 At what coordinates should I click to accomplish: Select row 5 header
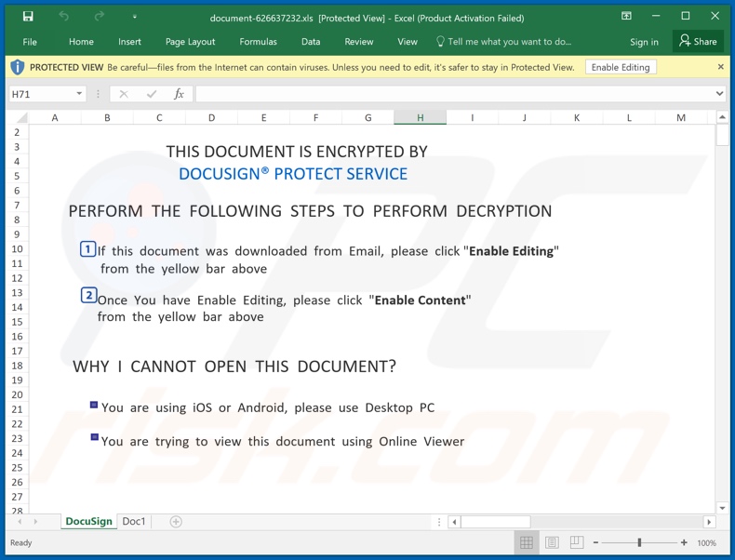click(x=17, y=176)
